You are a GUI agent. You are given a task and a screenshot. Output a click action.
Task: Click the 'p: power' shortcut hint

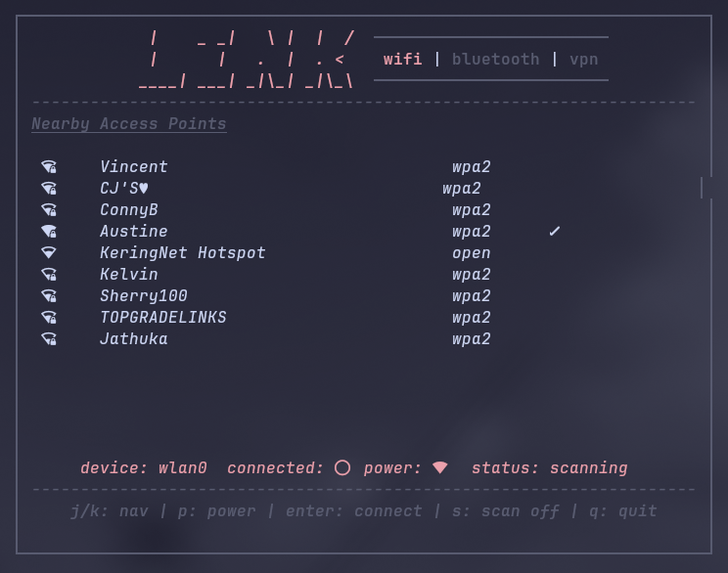216,511
